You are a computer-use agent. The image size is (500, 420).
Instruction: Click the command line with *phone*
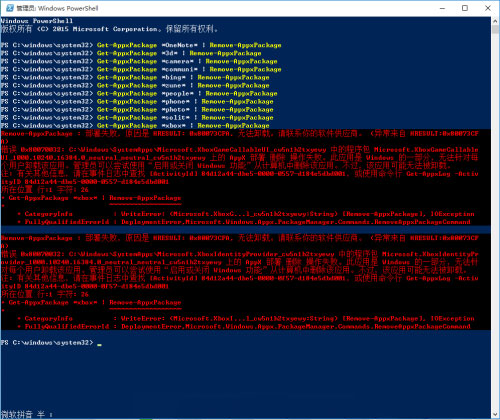(137, 101)
